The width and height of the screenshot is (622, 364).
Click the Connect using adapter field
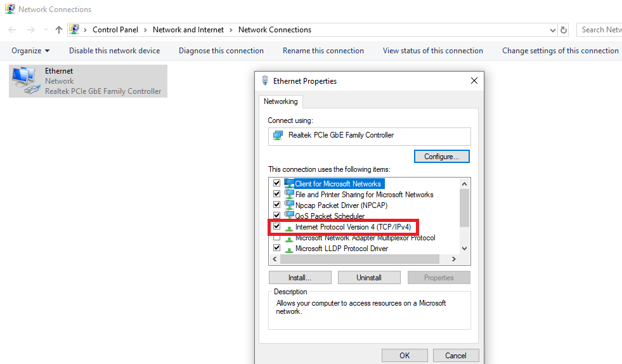click(x=369, y=136)
